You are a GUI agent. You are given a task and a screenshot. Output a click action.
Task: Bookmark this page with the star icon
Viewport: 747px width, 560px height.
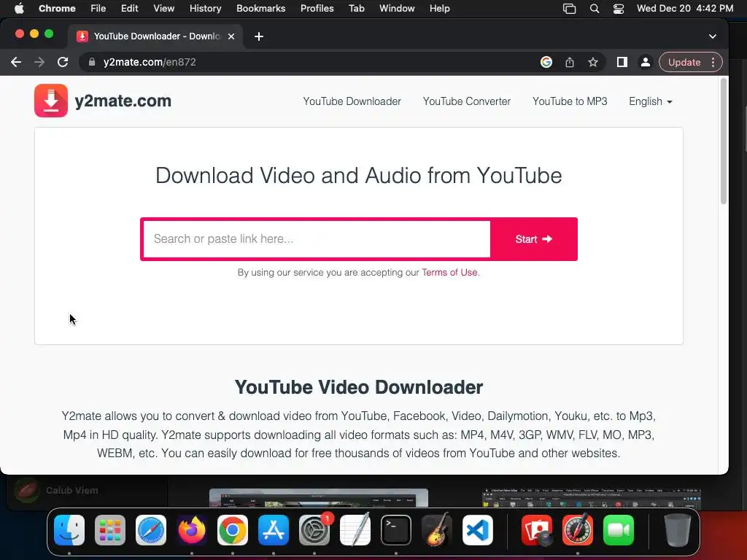(x=593, y=62)
